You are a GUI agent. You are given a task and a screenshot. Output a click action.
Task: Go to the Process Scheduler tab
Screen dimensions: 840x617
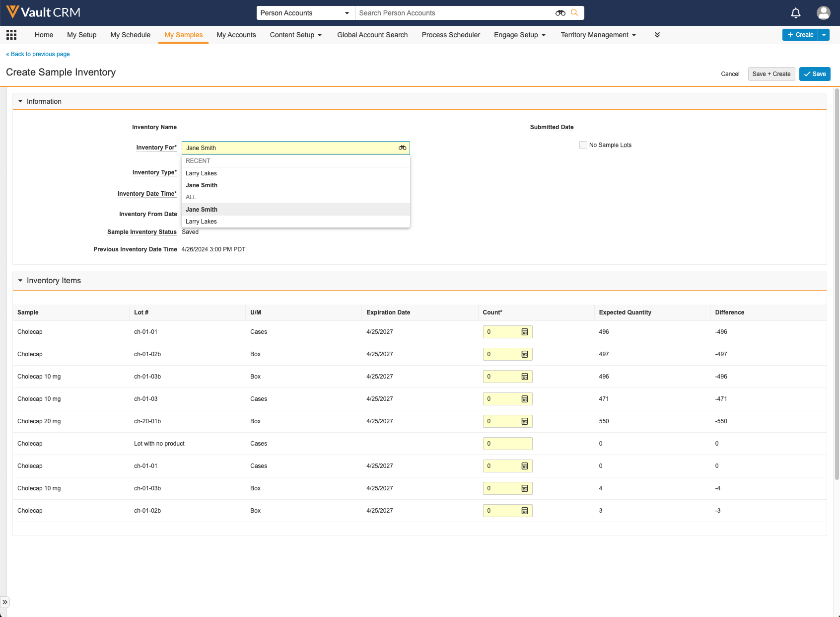tap(451, 35)
